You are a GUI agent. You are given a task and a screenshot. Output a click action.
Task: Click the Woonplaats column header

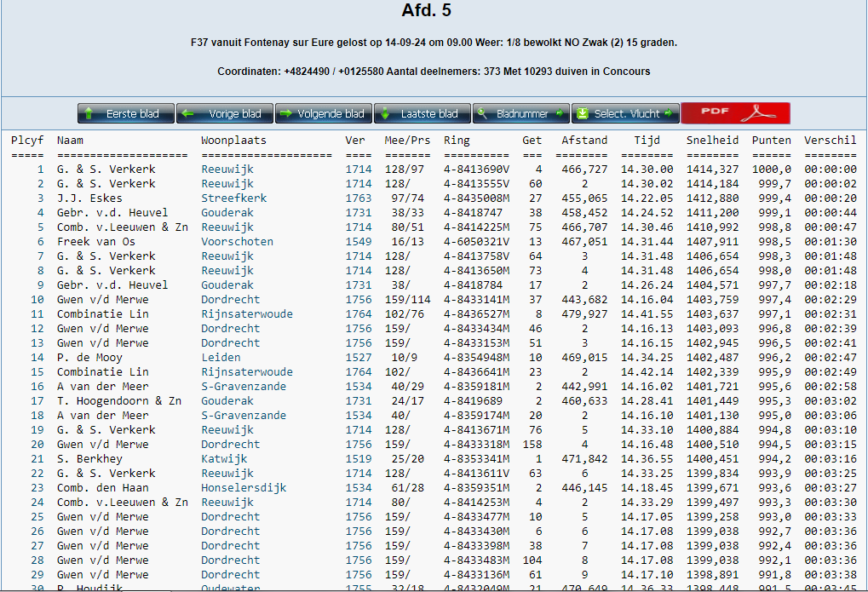(x=233, y=141)
